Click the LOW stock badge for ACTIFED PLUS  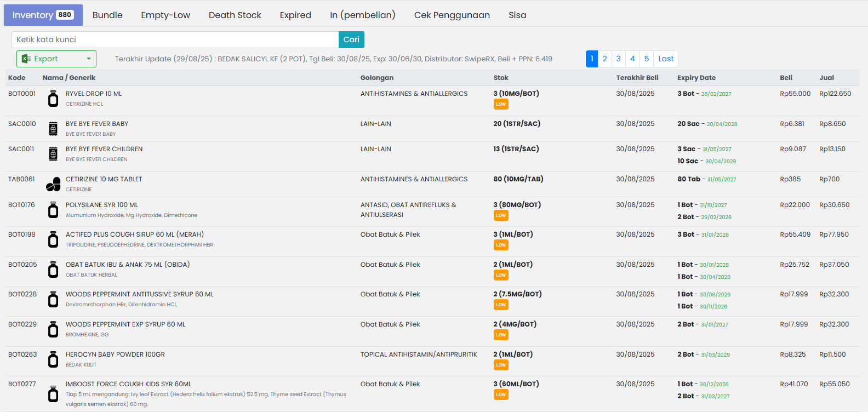pyautogui.click(x=501, y=245)
